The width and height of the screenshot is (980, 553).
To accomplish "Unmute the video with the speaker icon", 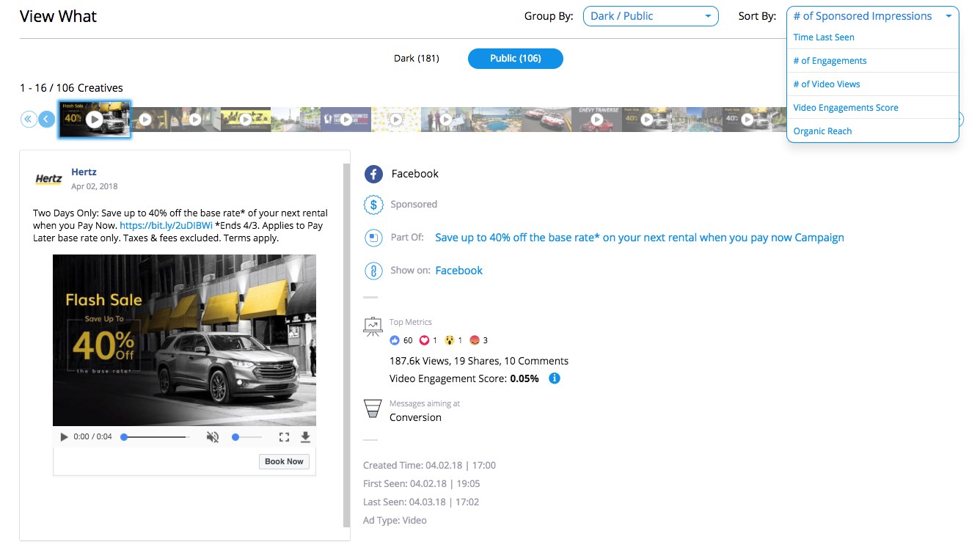I will (213, 437).
